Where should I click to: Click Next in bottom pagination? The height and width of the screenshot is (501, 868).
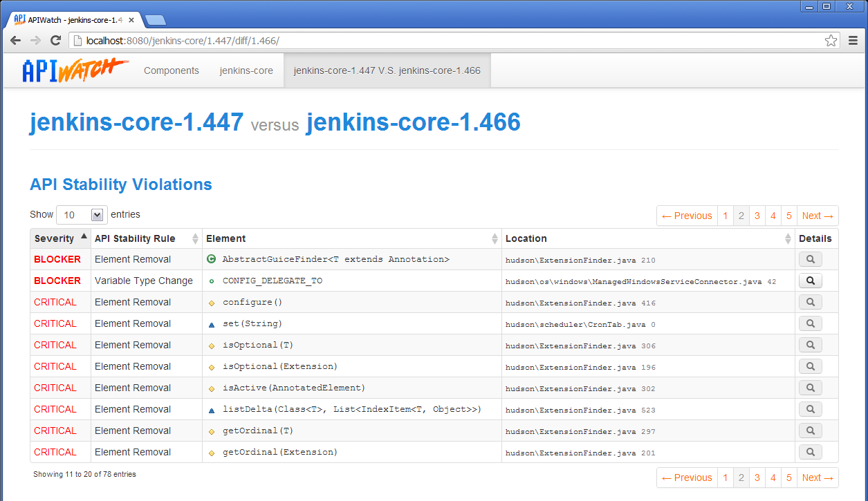tap(818, 478)
